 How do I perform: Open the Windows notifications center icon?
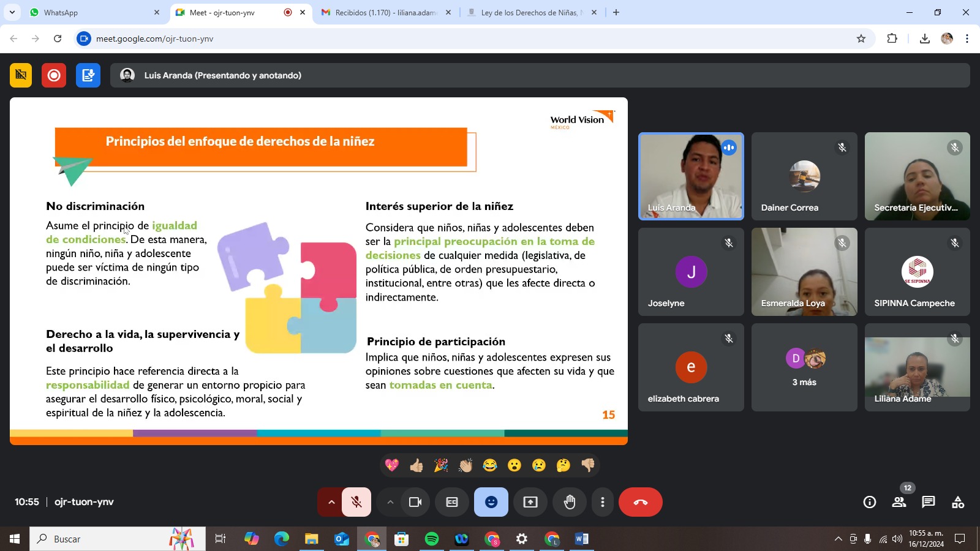960,539
